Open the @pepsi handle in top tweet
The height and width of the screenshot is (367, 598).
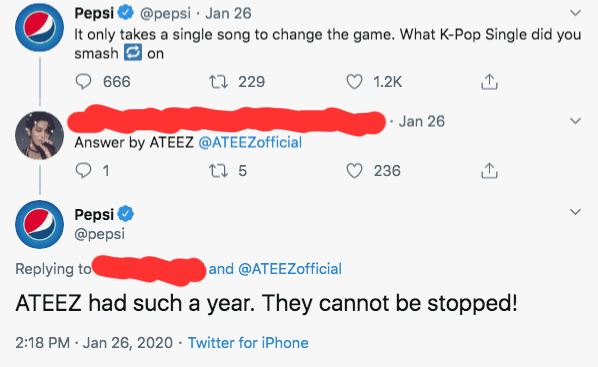(x=165, y=14)
